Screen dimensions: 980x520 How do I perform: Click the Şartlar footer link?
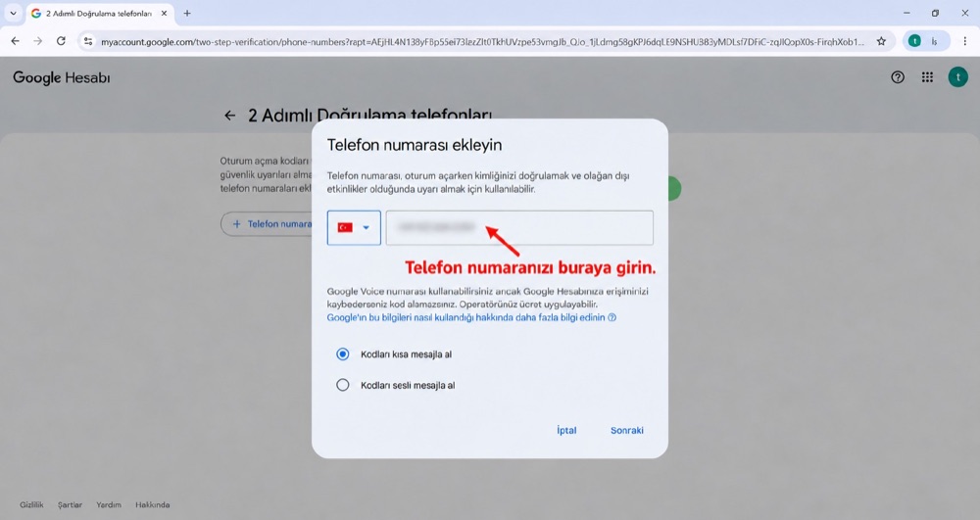(70, 505)
